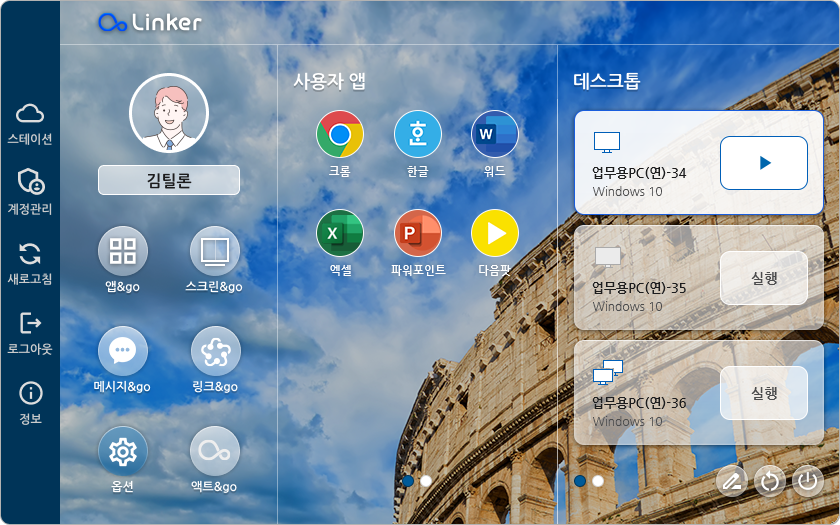
Task: Click the 업무용PC(연)-34 name text
Action: click(x=639, y=173)
